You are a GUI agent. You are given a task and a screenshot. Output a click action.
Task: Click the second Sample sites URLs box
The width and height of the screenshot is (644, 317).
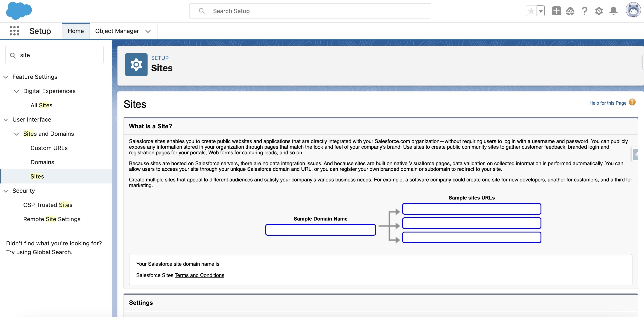tap(472, 223)
